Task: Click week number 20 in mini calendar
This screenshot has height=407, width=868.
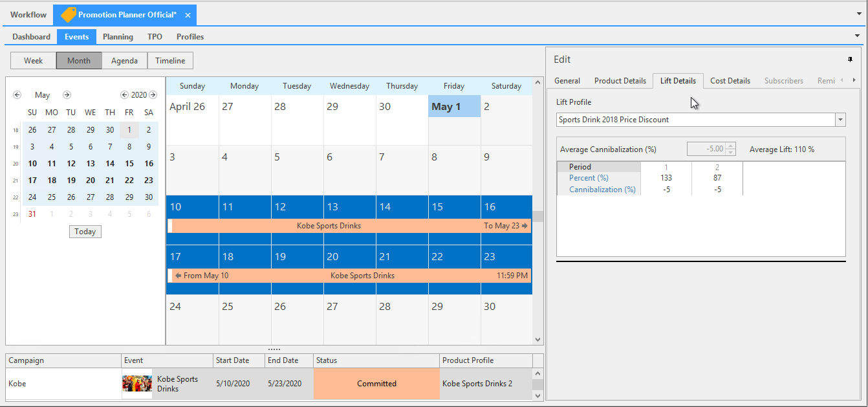Action: 16,164
